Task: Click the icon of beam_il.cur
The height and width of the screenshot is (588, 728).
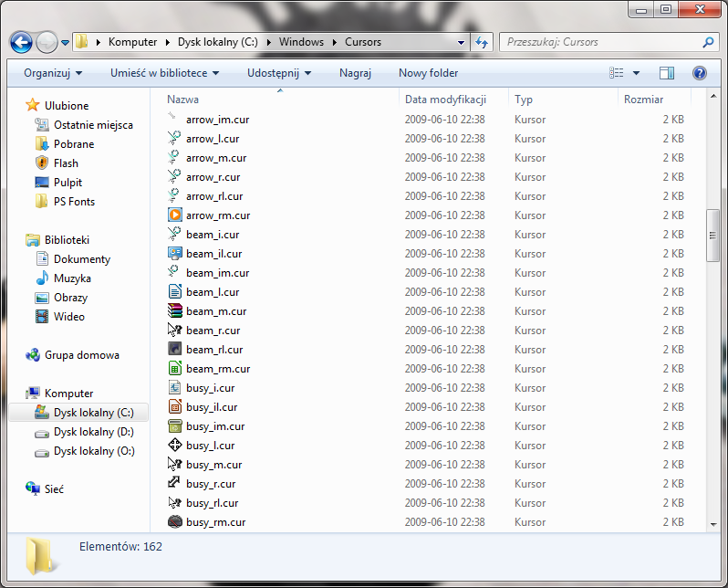Action: tap(174, 253)
